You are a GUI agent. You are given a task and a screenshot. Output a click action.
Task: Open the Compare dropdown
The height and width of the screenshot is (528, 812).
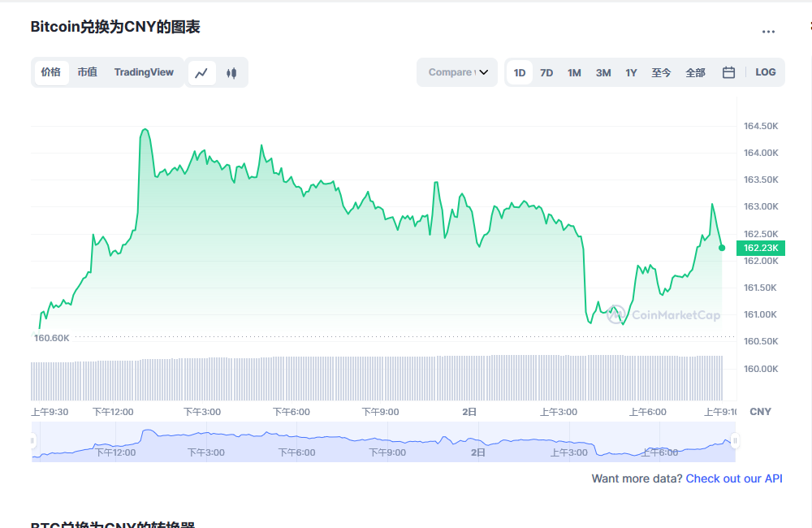pos(456,72)
